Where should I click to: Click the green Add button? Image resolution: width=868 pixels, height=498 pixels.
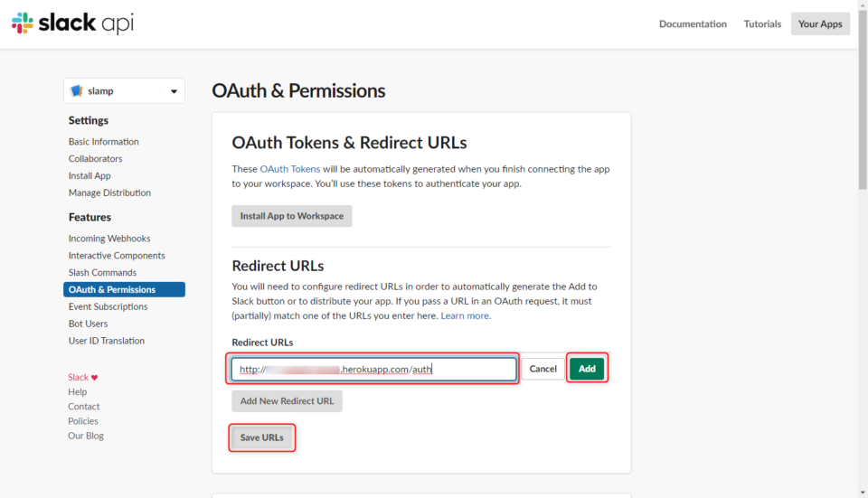(587, 369)
